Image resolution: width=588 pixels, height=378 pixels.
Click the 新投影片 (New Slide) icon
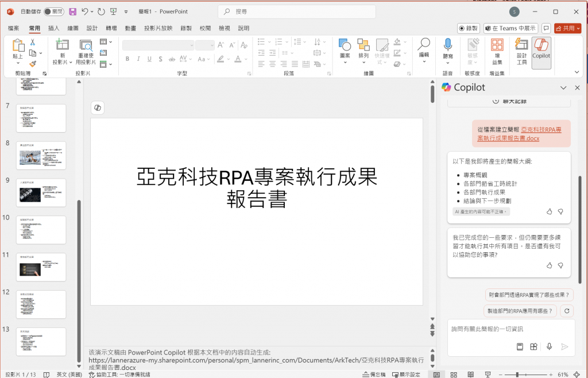pos(62,45)
